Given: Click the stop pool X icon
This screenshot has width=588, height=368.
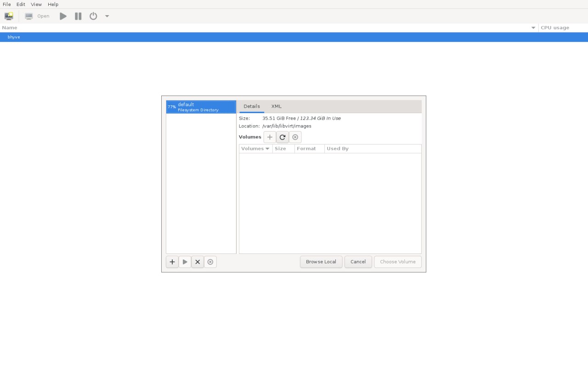Looking at the screenshot, I should [198, 262].
